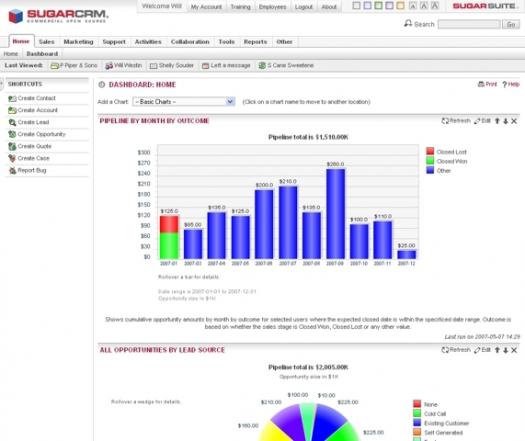Collapse the Shortcuts sidebar panel
This screenshot has height=441, width=525.
click(x=2, y=84)
